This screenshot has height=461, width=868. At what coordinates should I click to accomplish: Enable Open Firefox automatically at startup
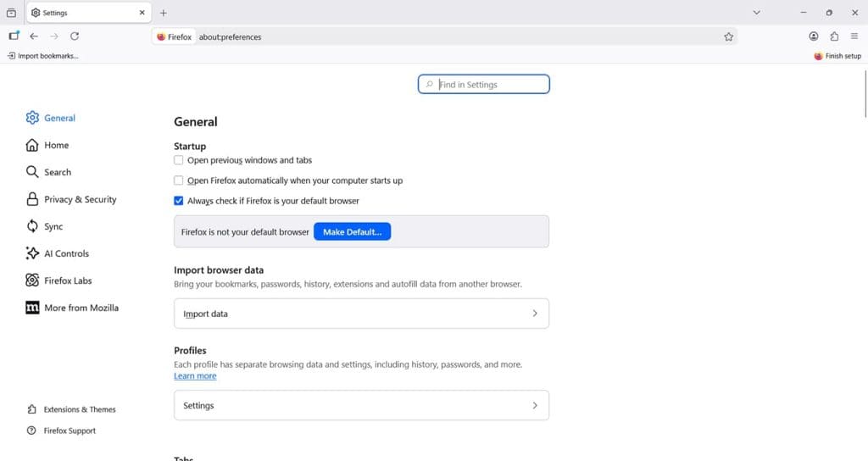click(x=178, y=181)
